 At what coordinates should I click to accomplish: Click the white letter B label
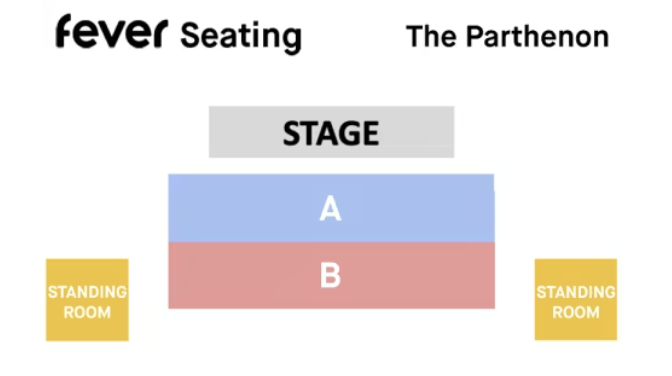pos(330,275)
